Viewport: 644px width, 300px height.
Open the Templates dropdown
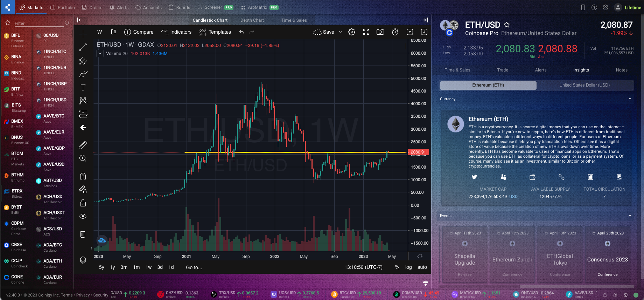pos(215,32)
